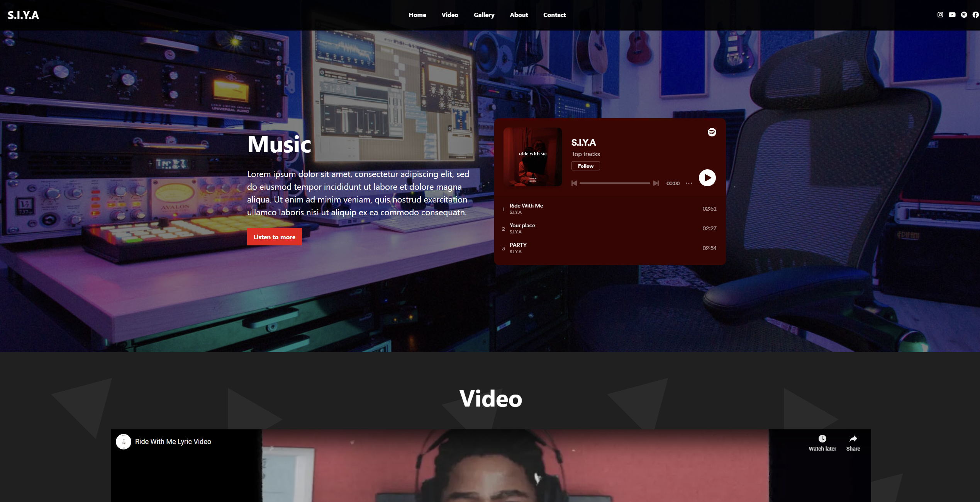Click the Listen to more button
980x502 pixels.
275,237
